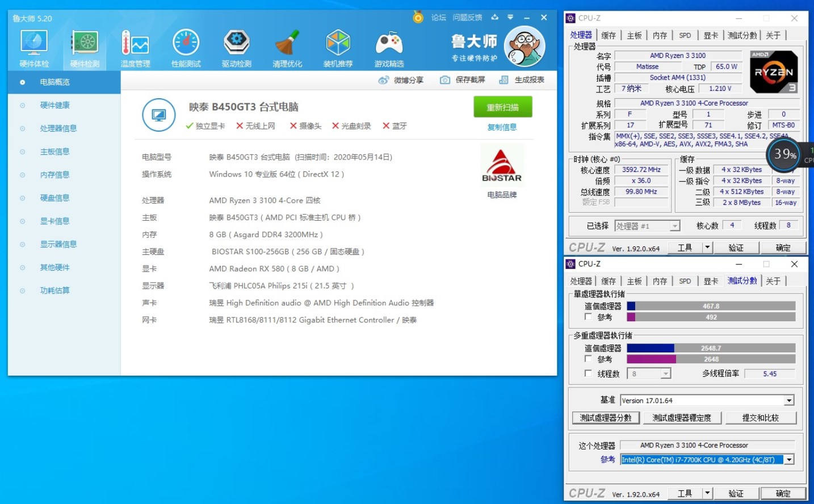The height and width of the screenshot is (504, 814).
Task: Open 关于 tab in lower CPU-Z
Action: (773, 281)
